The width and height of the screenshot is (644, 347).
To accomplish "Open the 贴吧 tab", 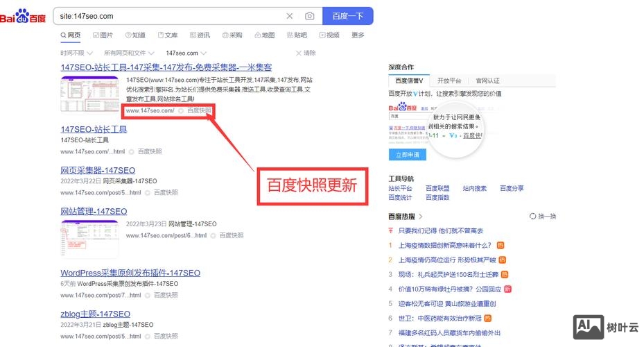I will click(x=297, y=35).
